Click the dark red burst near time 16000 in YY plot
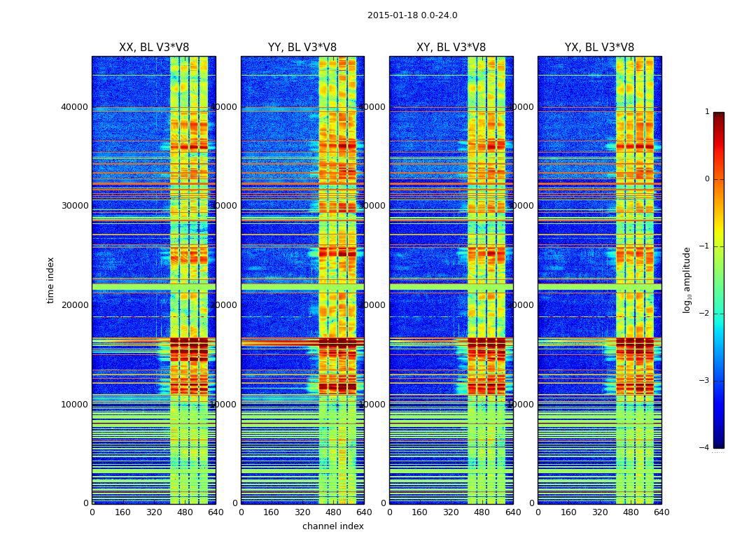This screenshot has width=735, height=560. [337, 344]
